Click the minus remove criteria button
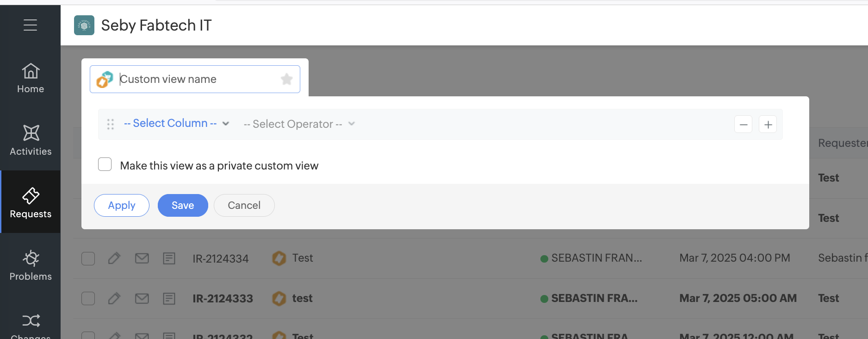This screenshot has width=868, height=339. 743,125
